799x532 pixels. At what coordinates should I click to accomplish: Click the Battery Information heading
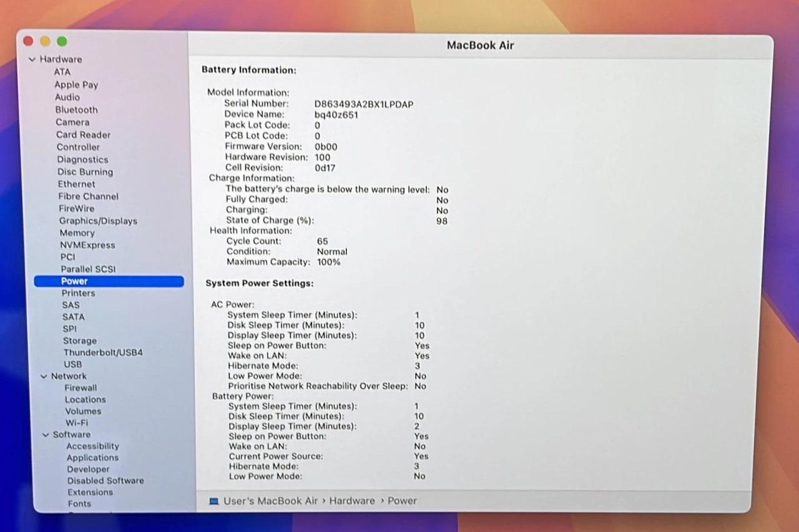click(248, 70)
